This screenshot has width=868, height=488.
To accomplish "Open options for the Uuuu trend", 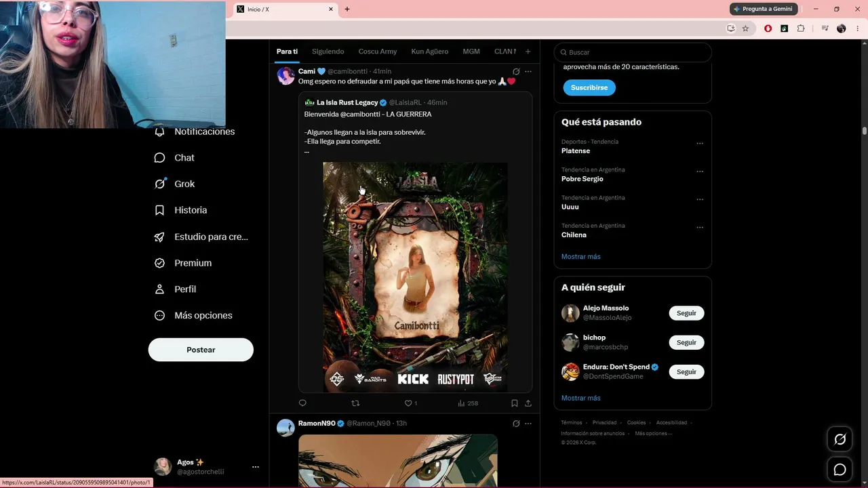I will coord(700,199).
